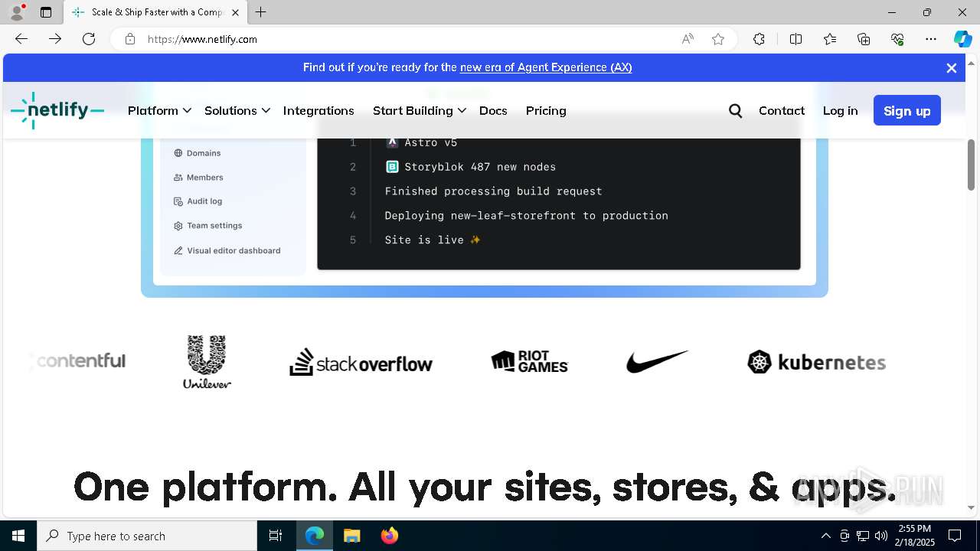Click the Sign up button

tap(907, 111)
